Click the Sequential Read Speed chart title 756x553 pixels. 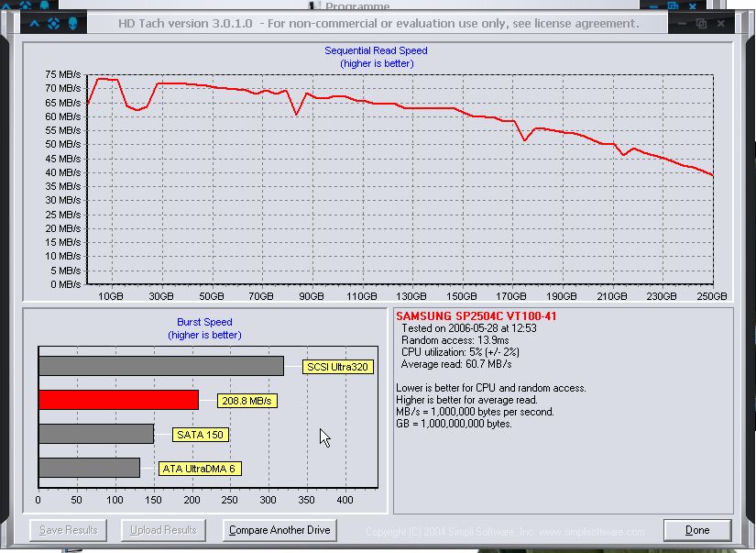376,50
